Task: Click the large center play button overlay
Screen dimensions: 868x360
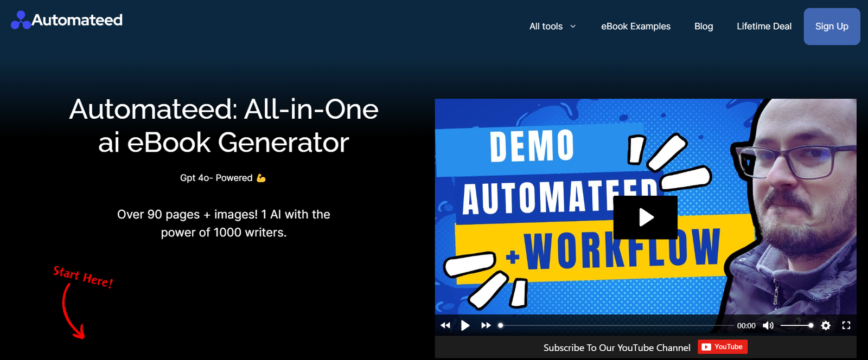Action: coord(646,217)
